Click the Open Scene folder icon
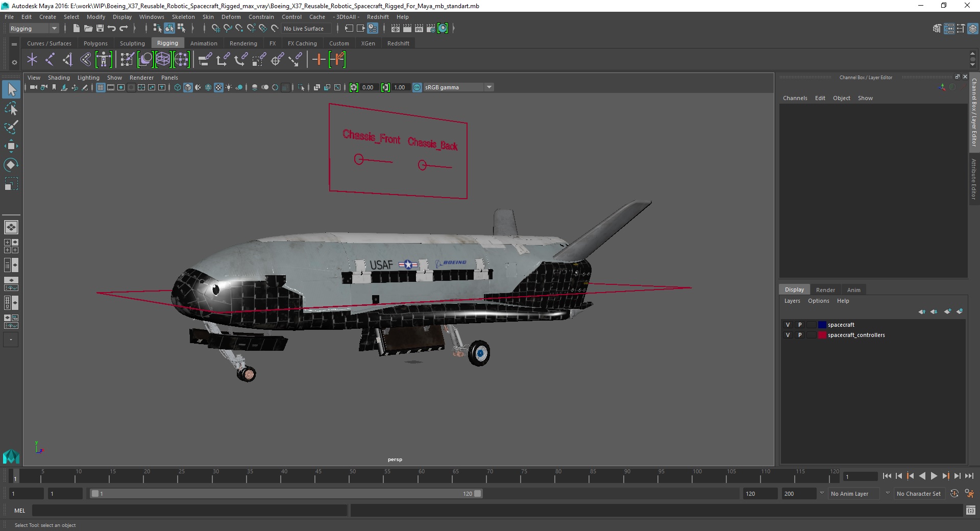 [88, 29]
